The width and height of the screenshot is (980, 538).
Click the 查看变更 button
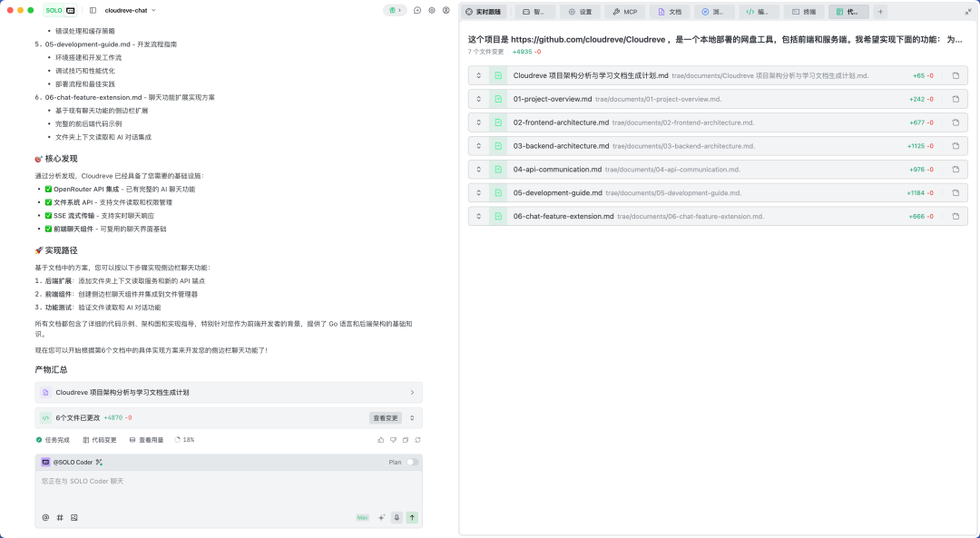(385, 418)
